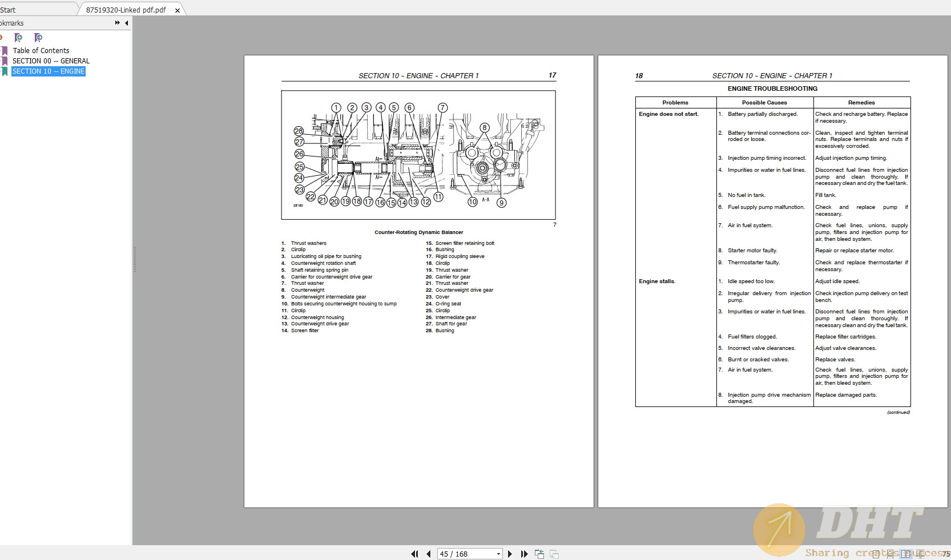
Task: Go to previous page with Previous Page arrow
Action: [x=429, y=554]
